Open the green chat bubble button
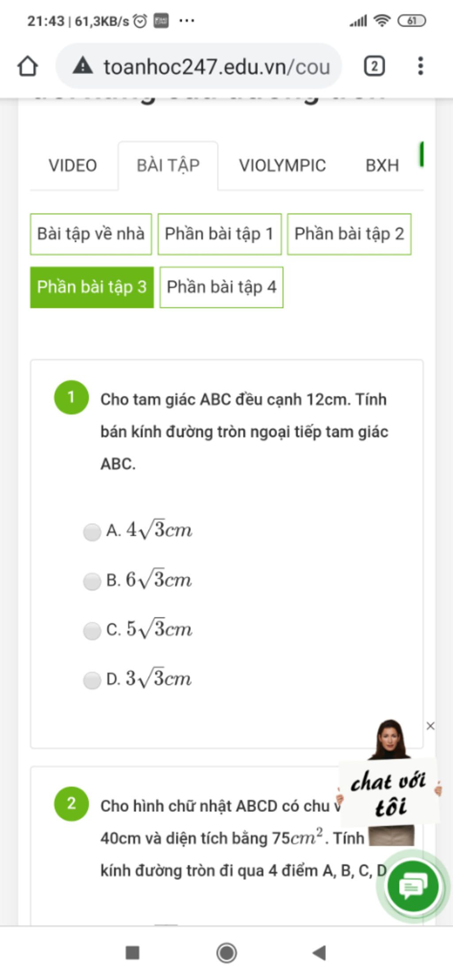 tap(412, 886)
